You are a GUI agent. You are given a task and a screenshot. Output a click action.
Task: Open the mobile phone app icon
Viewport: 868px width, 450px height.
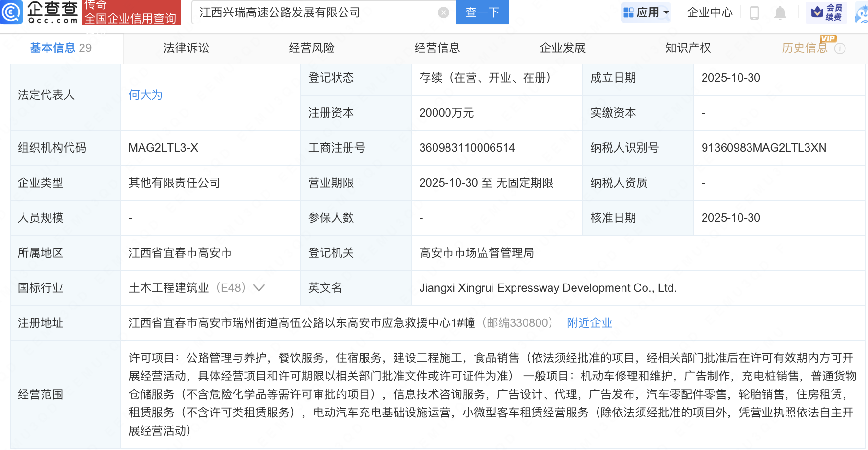(754, 13)
